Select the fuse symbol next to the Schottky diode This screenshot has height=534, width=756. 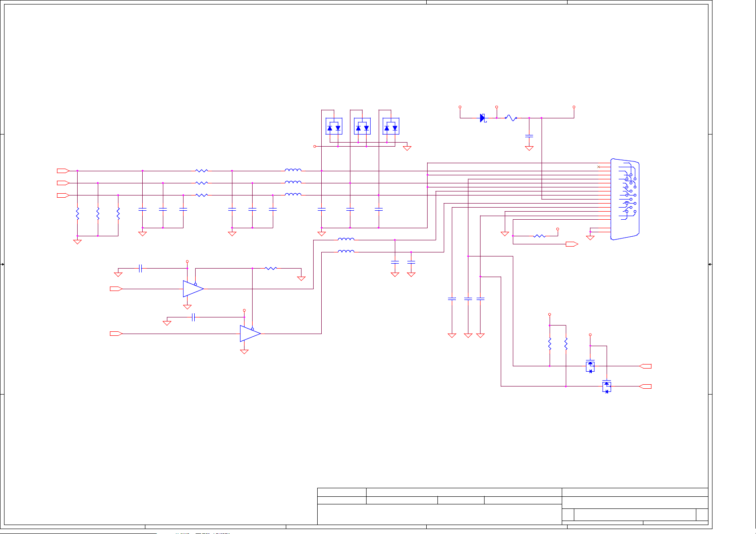pyautogui.click(x=511, y=118)
